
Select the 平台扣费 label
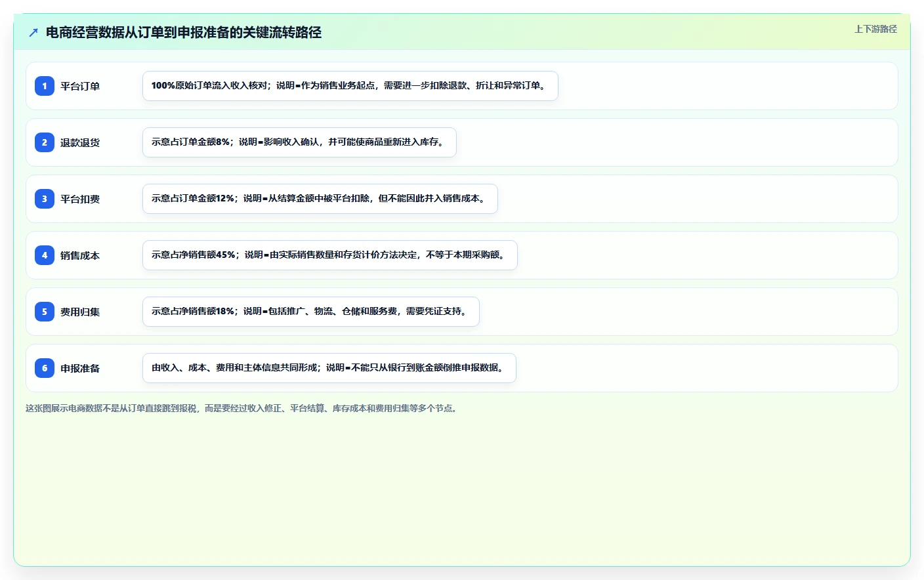(x=80, y=199)
